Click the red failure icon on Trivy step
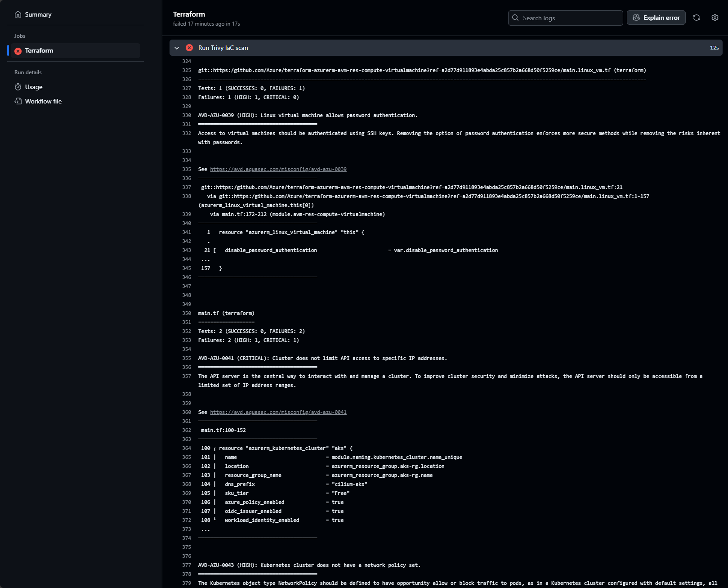The height and width of the screenshot is (588, 728). (189, 48)
